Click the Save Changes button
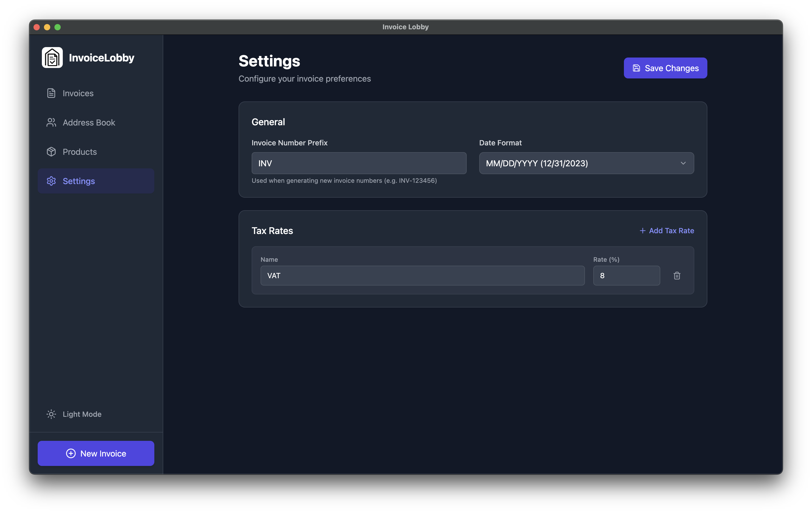Image resolution: width=812 pixels, height=513 pixels. [x=665, y=68]
